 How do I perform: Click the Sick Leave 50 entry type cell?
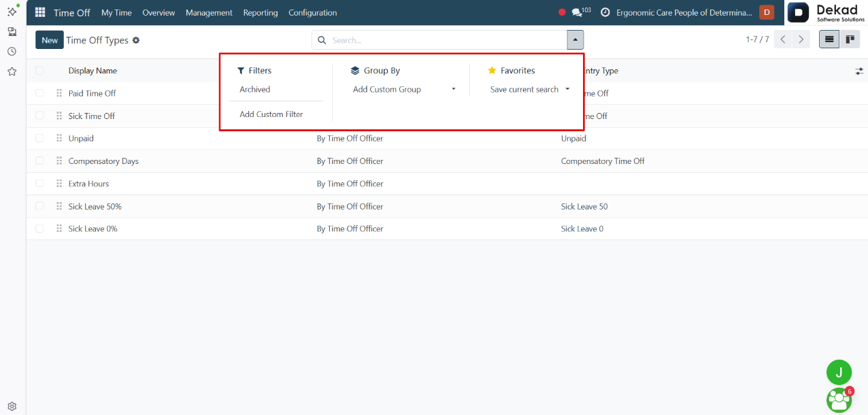coord(584,206)
